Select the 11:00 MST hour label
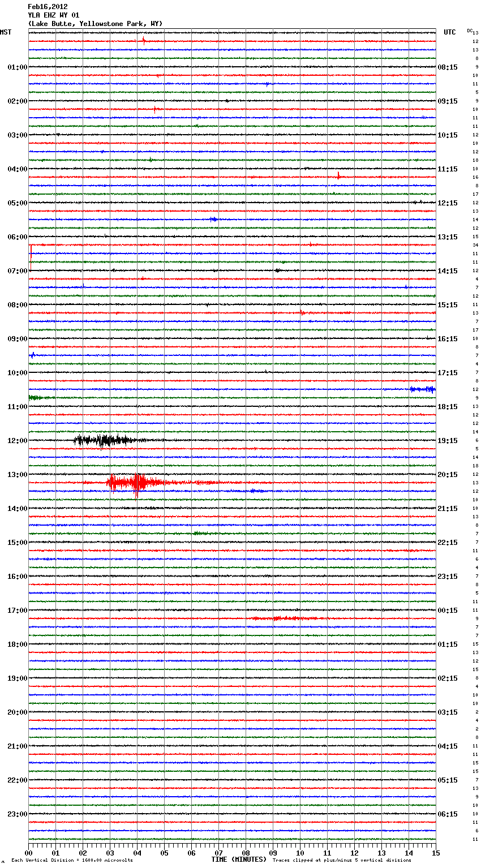This screenshot has height=868, width=481. (x=18, y=407)
